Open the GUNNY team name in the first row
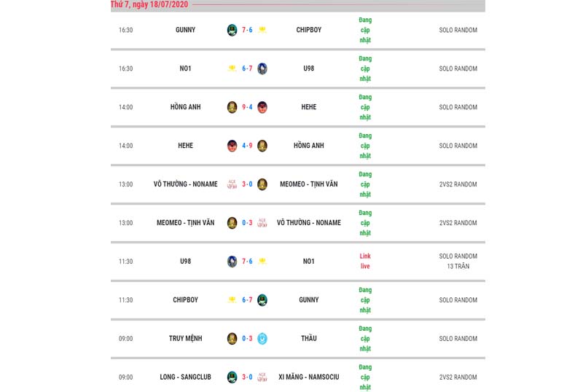 [x=186, y=30]
